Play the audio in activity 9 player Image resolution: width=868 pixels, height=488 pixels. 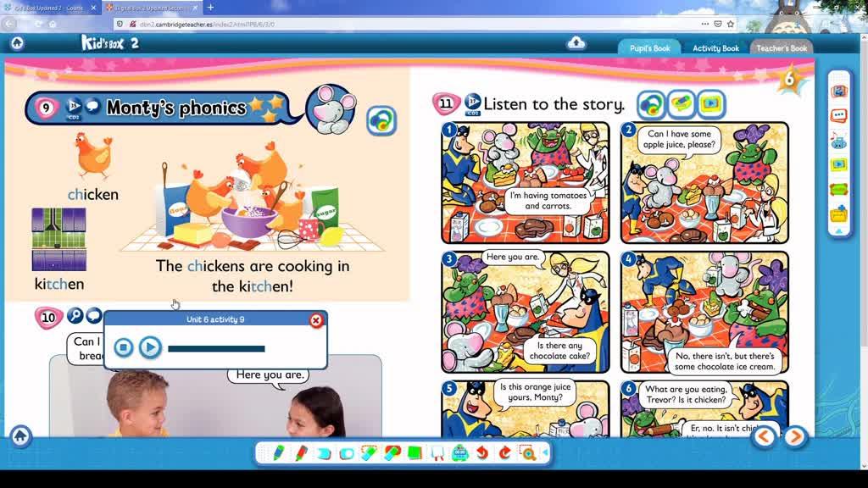pos(149,347)
